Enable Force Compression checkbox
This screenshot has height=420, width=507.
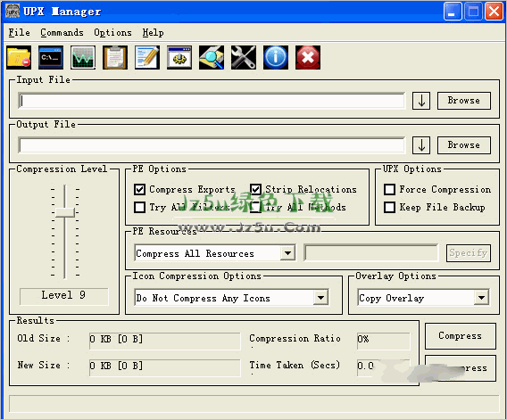coord(390,189)
